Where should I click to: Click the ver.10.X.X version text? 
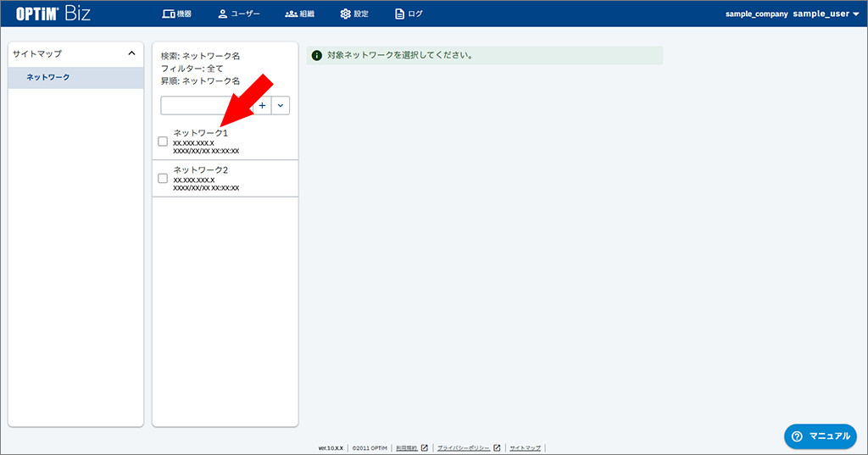click(331, 448)
